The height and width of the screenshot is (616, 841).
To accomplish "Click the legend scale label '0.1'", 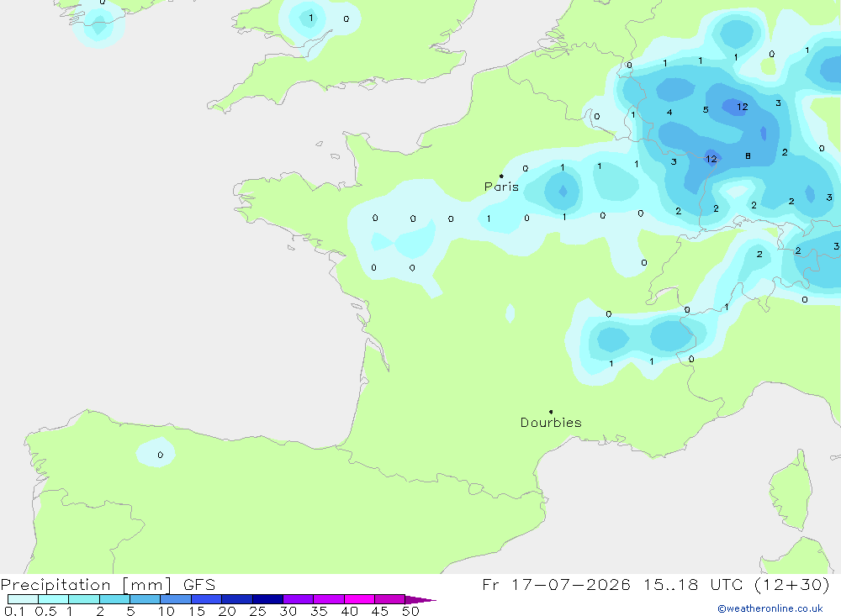I will [x=14, y=611].
